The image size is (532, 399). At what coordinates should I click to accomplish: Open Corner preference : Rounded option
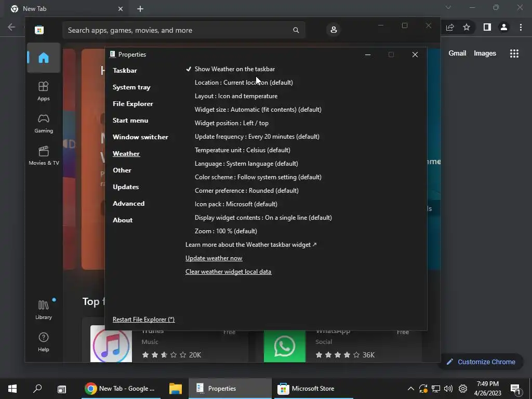pyautogui.click(x=247, y=191)
